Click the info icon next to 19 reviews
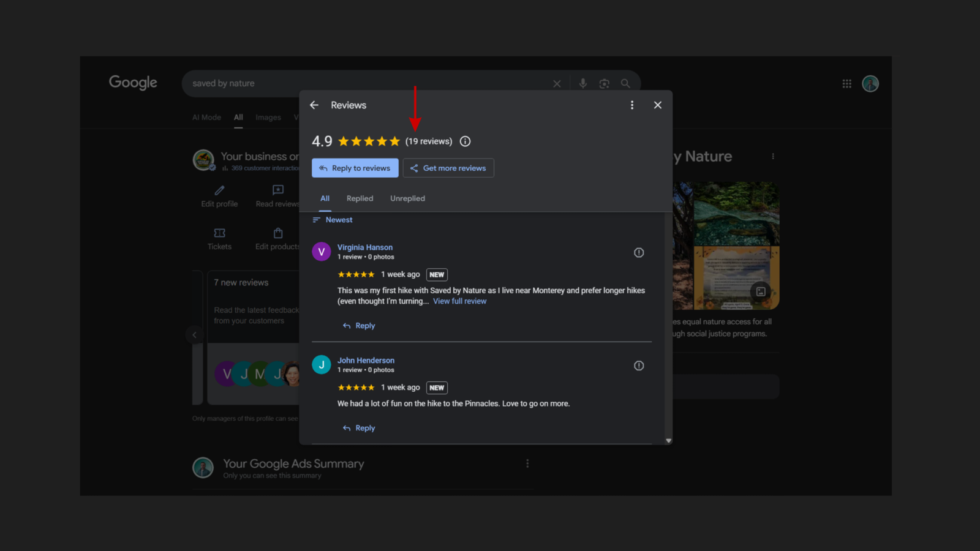The image size is (980, 551). (466, 141)
